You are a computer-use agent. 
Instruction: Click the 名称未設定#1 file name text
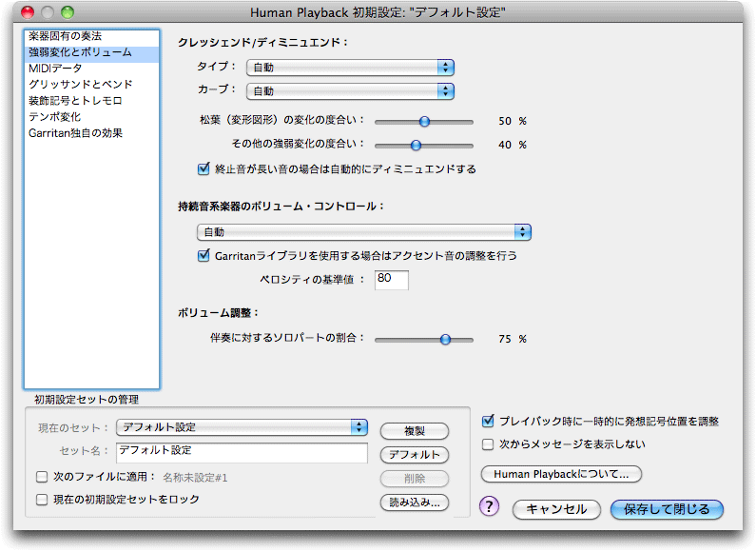click(195, 478)
